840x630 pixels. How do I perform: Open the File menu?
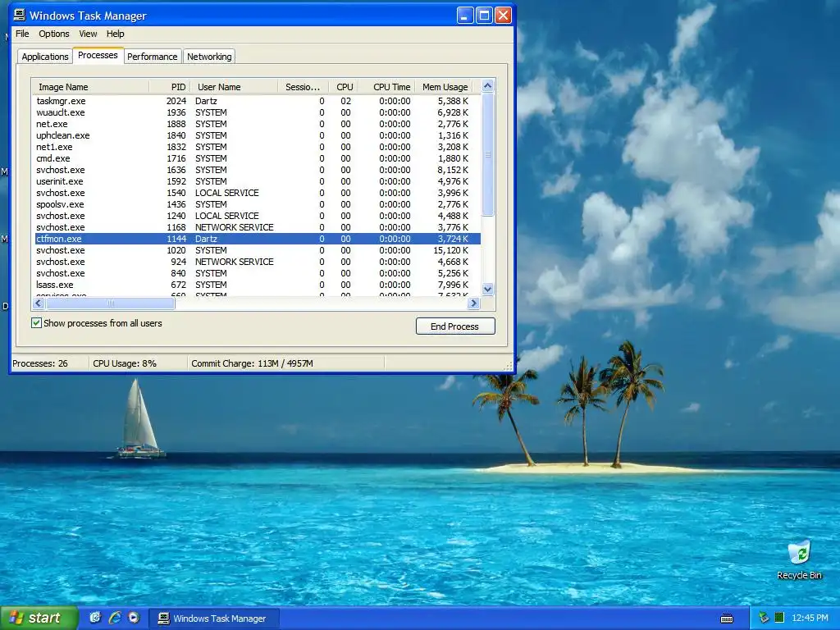22,34
